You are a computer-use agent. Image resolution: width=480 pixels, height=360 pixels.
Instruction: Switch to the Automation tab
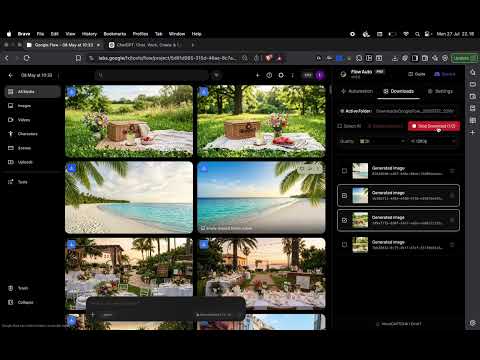tap(357, 91)
